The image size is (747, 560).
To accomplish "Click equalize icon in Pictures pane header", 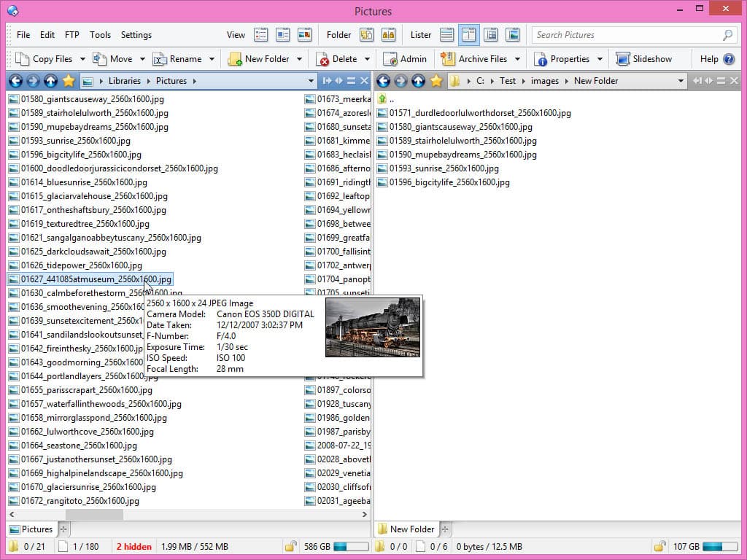I will pos(351,81).
